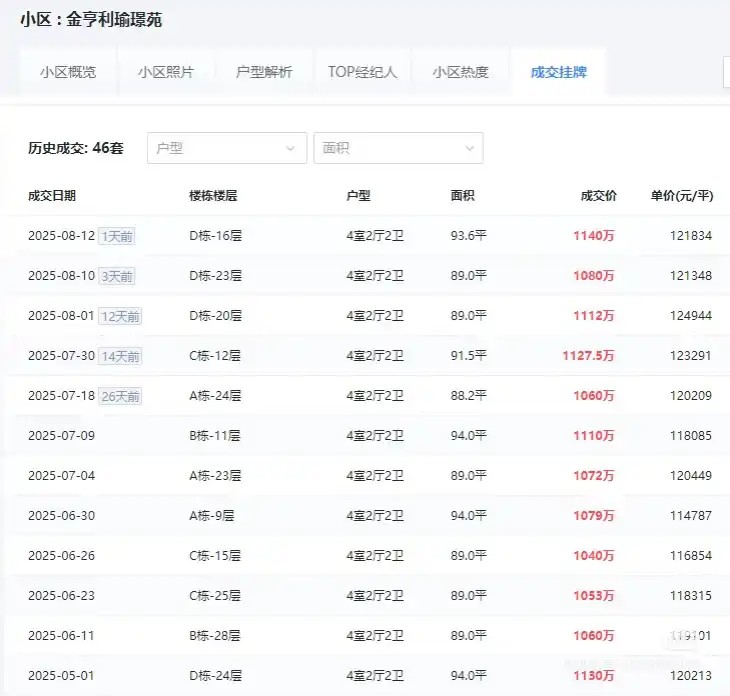Go to the TOP经纪人 tab

click(x=362, y=72)
